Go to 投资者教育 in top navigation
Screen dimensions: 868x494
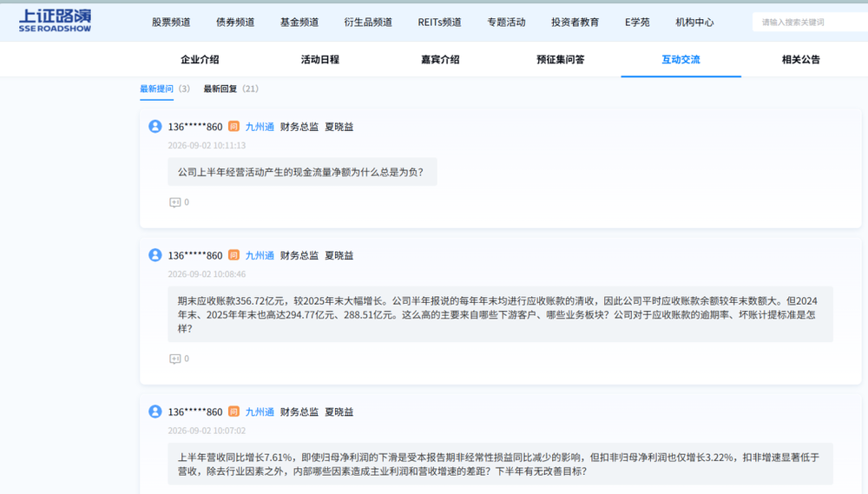575,23
